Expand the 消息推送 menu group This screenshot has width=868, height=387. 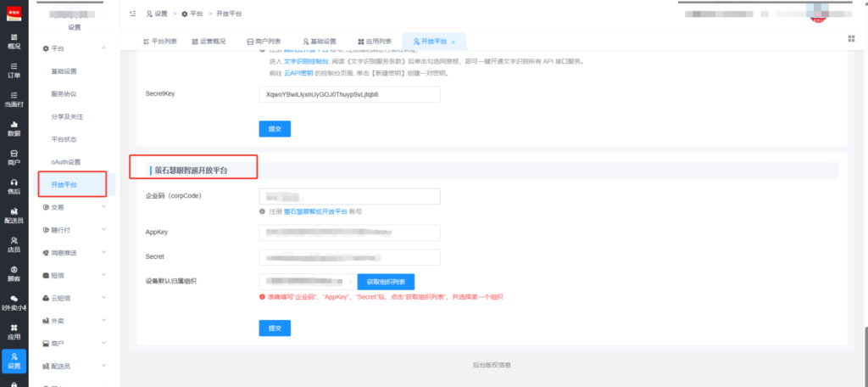tap(104, 252)
